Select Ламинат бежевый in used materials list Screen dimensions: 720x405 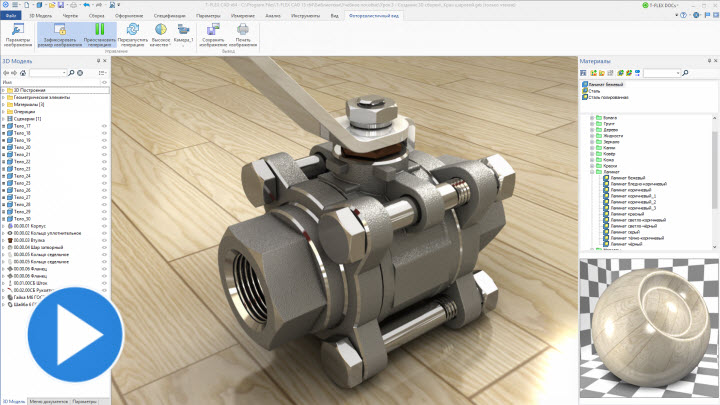[x=606, y=84]
